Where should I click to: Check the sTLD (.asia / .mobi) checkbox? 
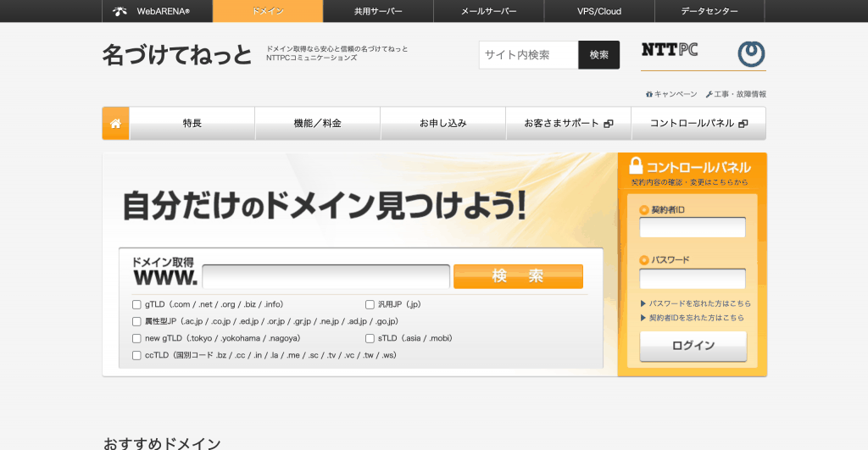(370, 338)
